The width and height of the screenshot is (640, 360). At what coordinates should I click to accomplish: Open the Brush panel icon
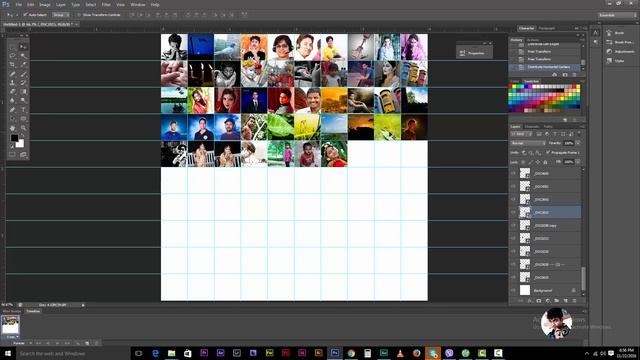tap(609, 33)
